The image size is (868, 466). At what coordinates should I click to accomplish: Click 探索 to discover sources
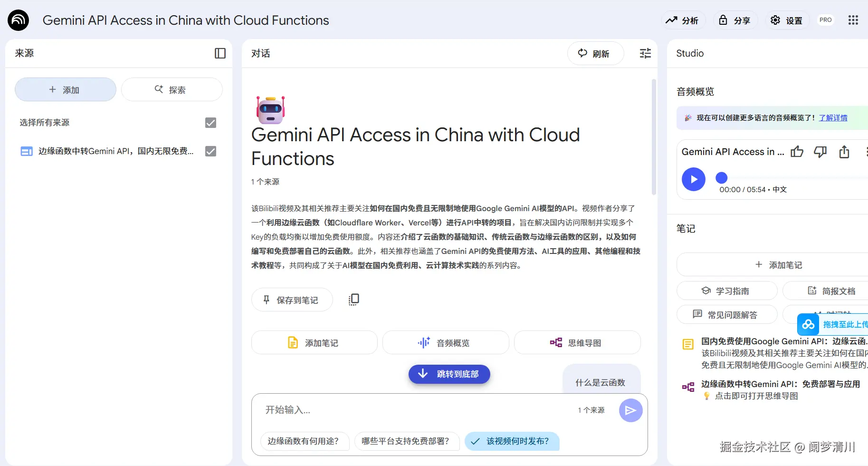point(172,89)
